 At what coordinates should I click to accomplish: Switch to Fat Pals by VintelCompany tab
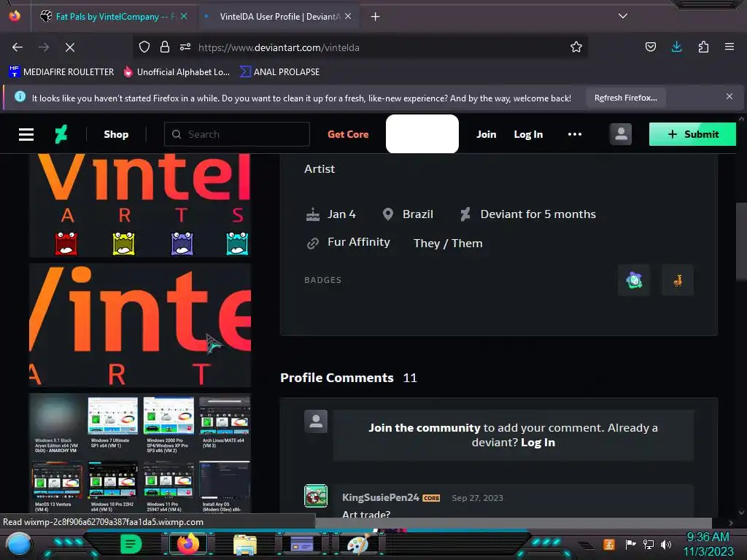pyautogui.click(x=113, y=16)
